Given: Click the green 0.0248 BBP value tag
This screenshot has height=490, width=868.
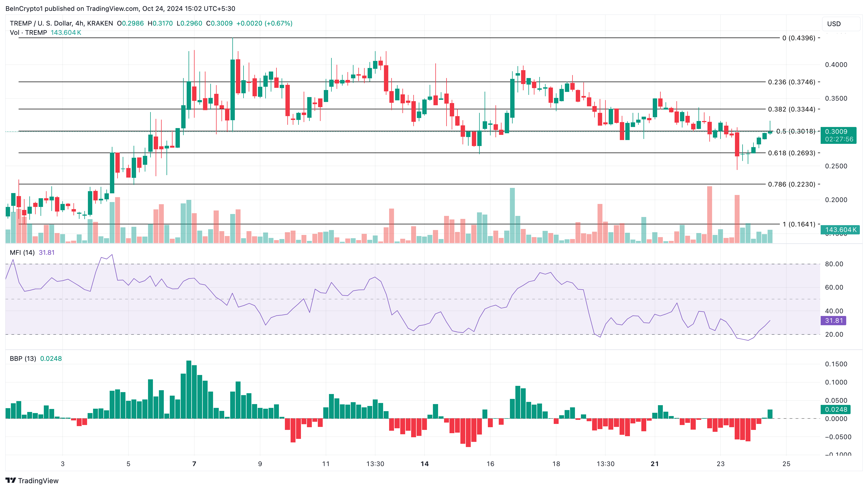Looking at the screenshot, I should click(836, 409).
